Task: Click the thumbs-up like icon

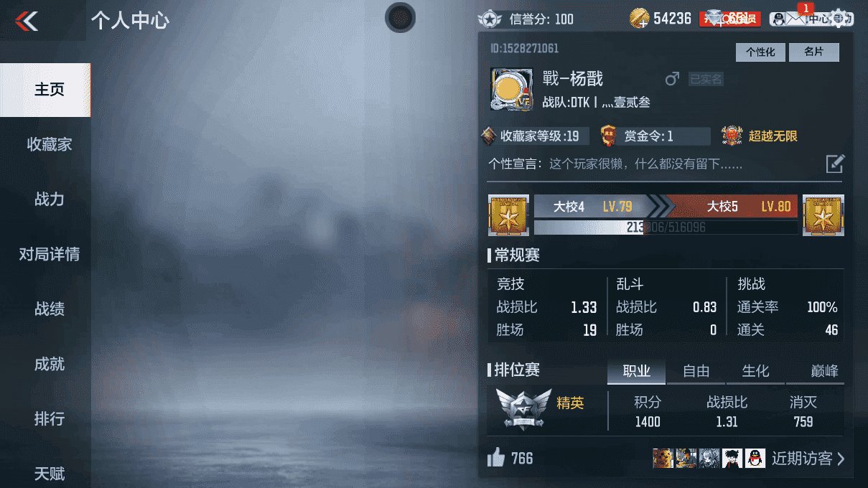Action: pos(496,457)
